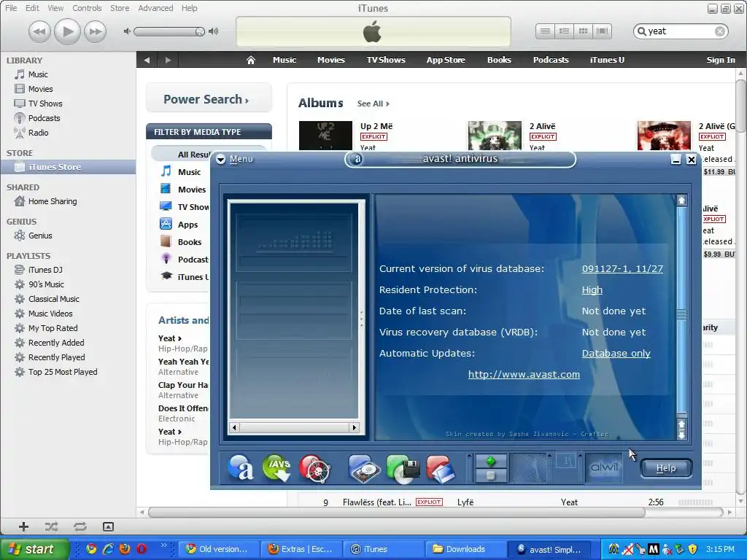Screen dimensions: 747x560
Task: Open the virus chest skull icon
Action: tap(315, 469)
